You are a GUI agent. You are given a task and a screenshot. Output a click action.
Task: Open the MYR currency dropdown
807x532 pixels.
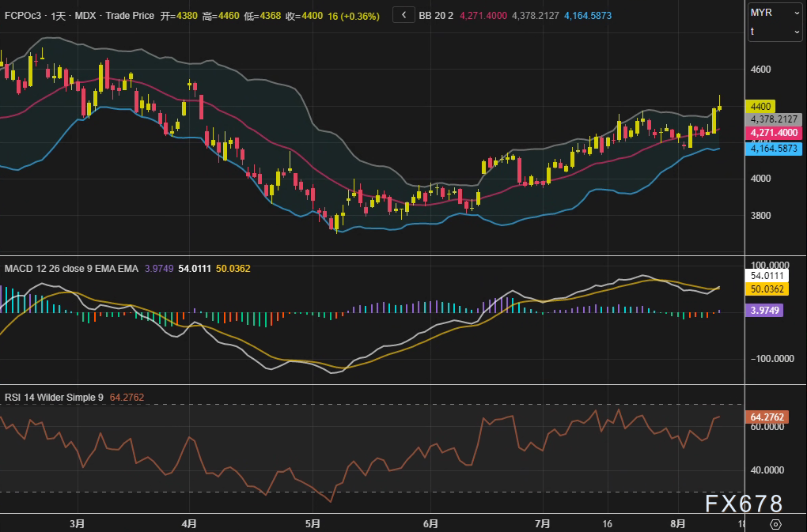(x=775, y=13)
